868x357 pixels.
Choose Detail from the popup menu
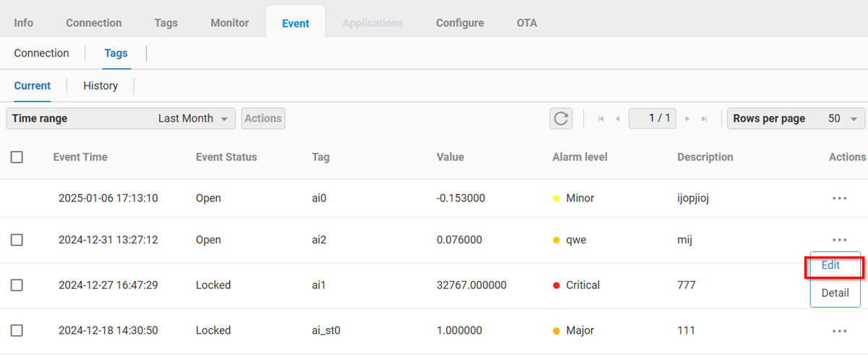(x=835, y=293)
